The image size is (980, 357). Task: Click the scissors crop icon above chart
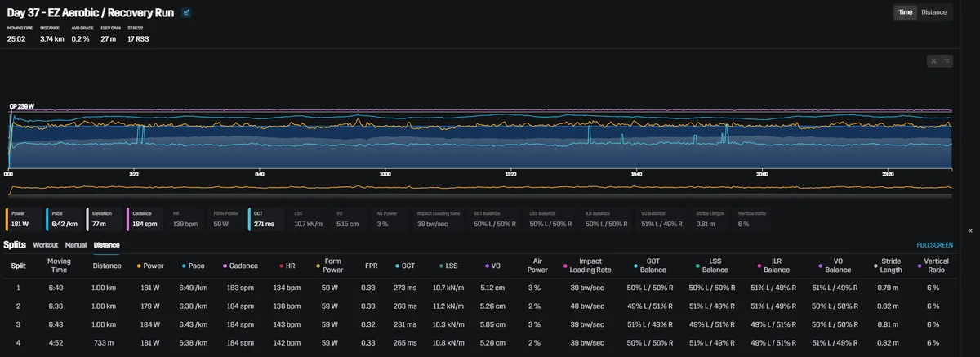[x=934, y=60]
